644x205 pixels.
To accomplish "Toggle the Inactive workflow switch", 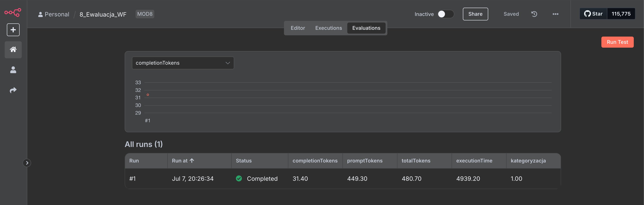I will 446,14.
